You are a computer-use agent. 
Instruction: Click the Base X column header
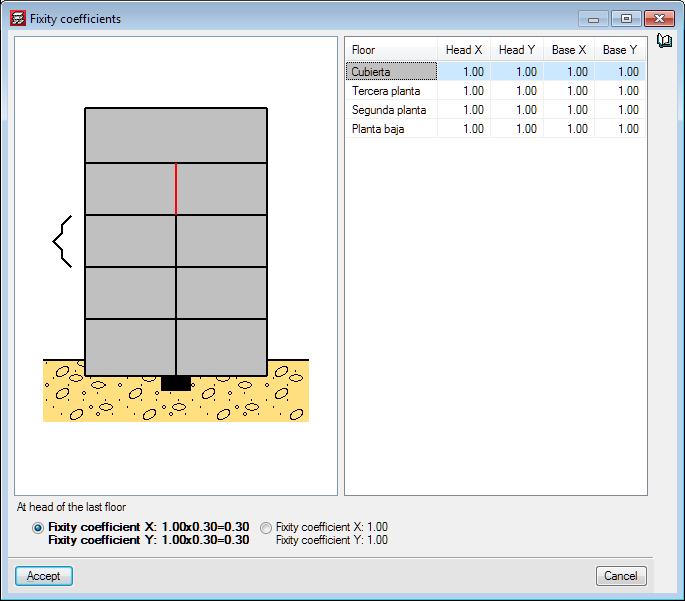(x=569, y=50)
